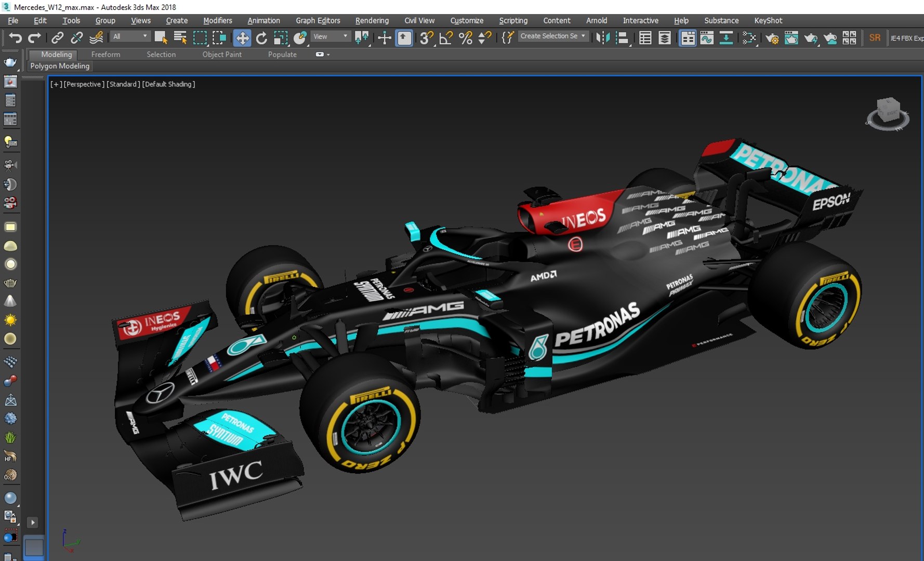Toggle Keyboard Shortcut Override button
Viewport: 924px width, 561px height.
pyautogui.click(x=404, y=37)
